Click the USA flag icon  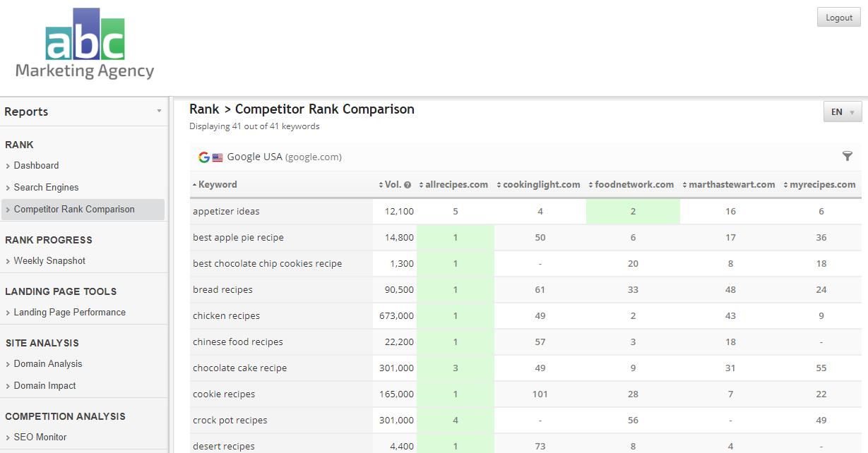[218, 157]
